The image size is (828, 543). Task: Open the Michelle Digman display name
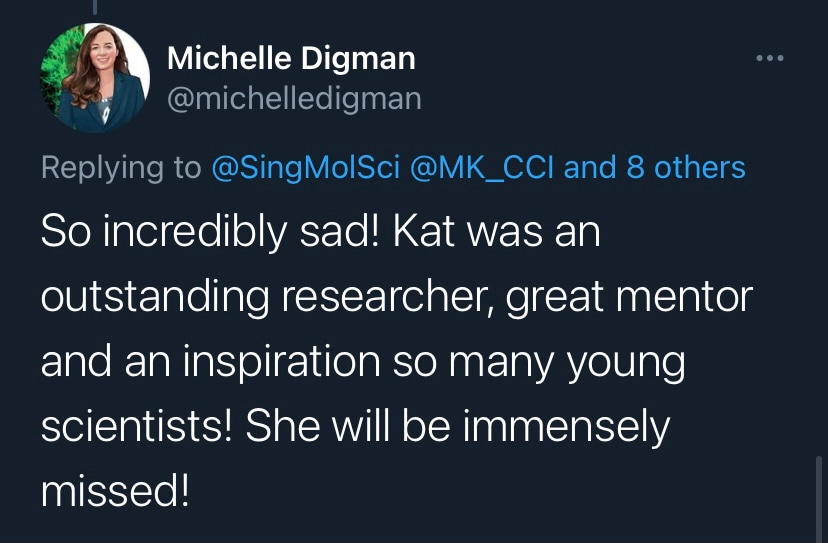[291, 59]
